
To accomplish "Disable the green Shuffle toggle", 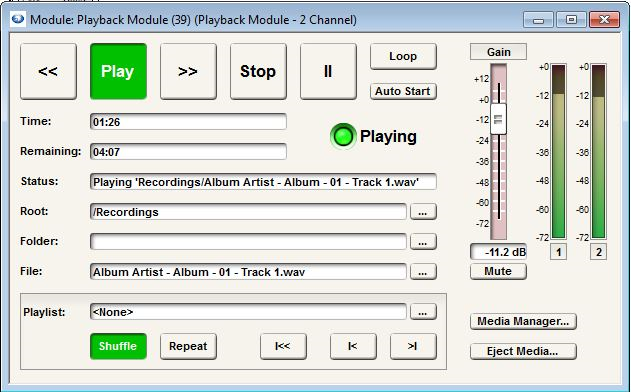I will pos(118,346).
